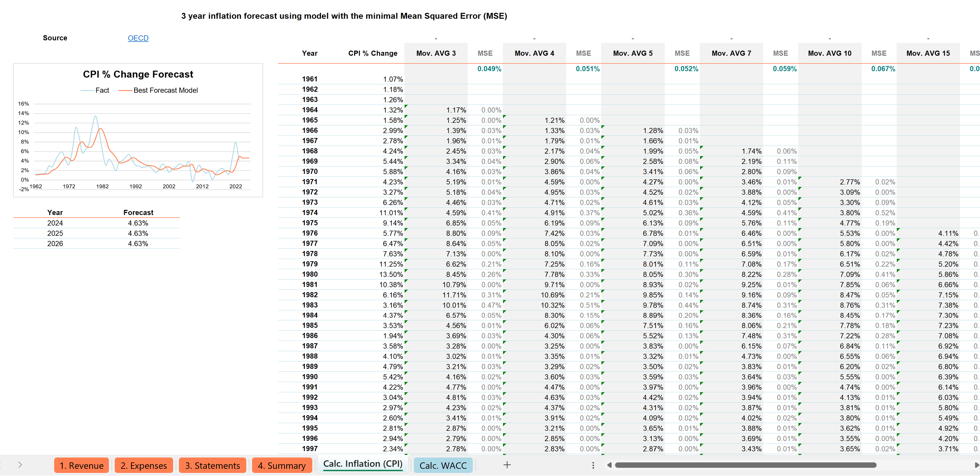Screen dimensions: 980x476
Task: Add a new sheet with plus icon
Action: [x=507, y=465]
